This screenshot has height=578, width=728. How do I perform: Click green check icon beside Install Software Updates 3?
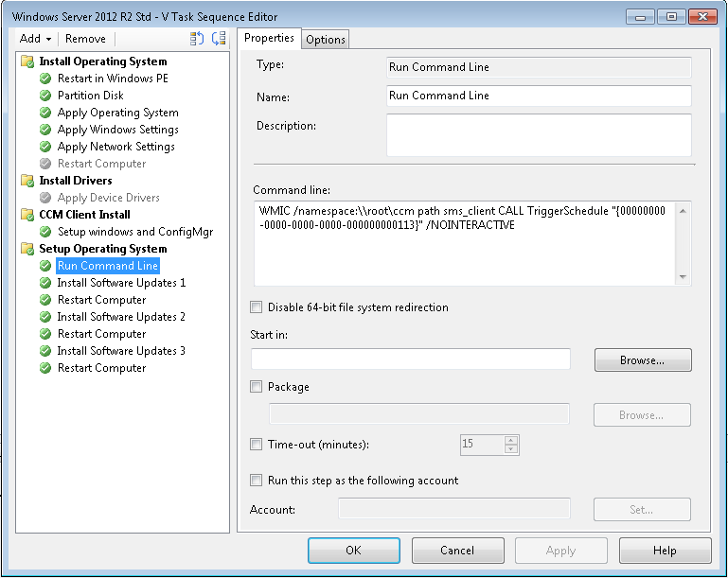pyautogui.click(x=45, y=351)
